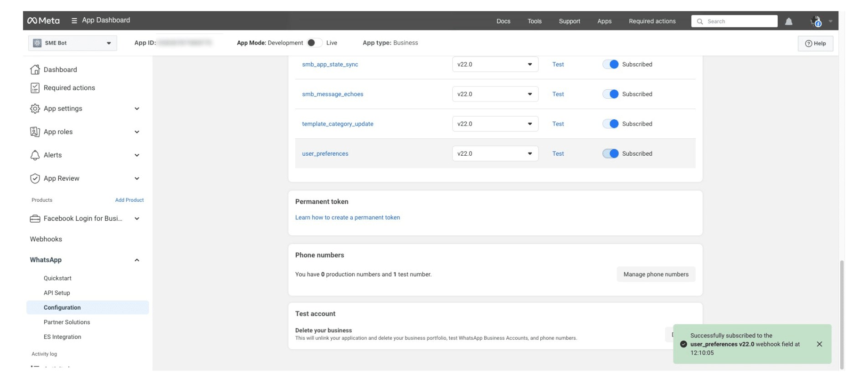Click the Help button
Image resolution: width=868 pixels, height=382 pixels.
point(815,44)
